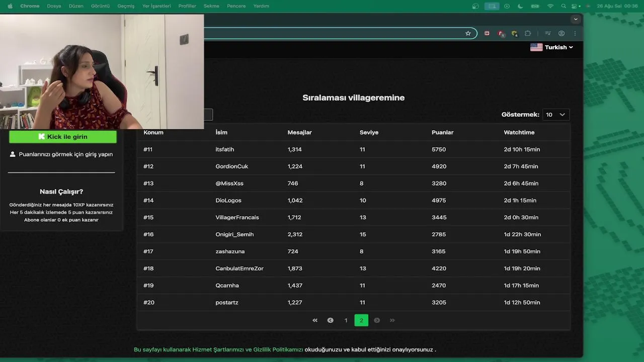Viewport: 644px width, 362px height.
Task: Open the Control Center icon
Action: [x=574, y=6]
